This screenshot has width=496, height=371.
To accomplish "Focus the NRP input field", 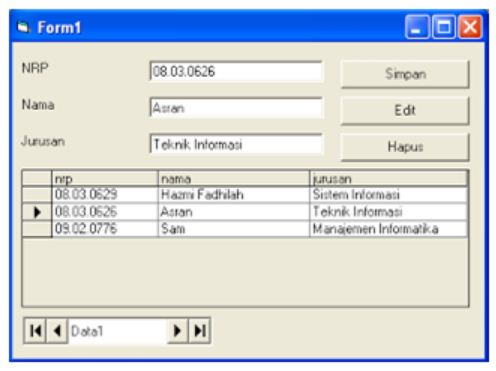I will tap(236, 71).
